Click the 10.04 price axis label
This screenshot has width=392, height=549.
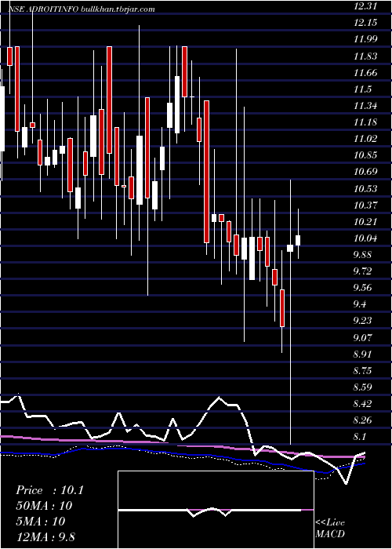pyautogui.click(x=365, y=238)
